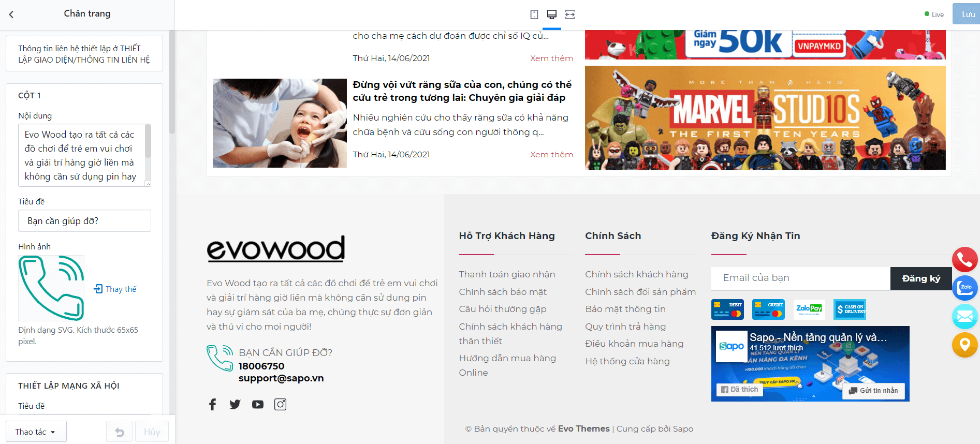Click the phone image thumbnail in Hình ảnh
The height and width of the screenshot is (444, 980).
tap(51, 288)
